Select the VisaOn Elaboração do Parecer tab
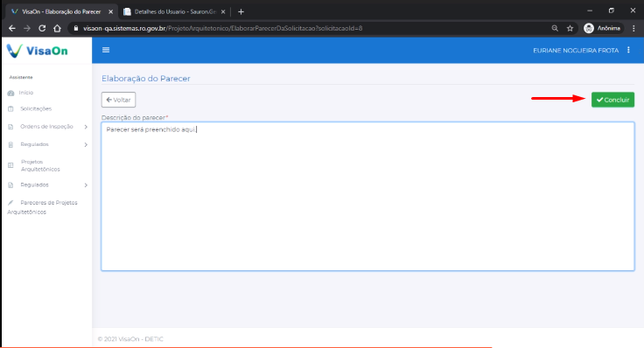 pos(61,12)
